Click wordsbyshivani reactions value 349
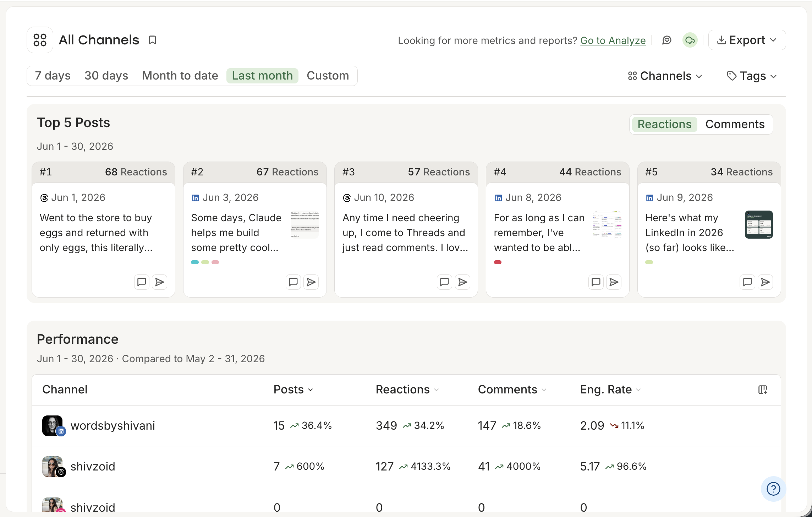812x517 pixels. (386, 426)
